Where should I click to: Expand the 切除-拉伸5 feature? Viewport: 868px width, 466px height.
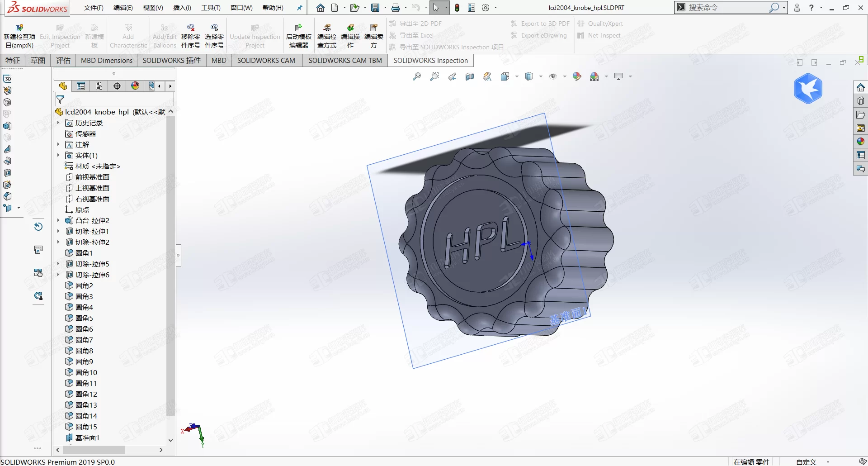[x=58, y=264]
